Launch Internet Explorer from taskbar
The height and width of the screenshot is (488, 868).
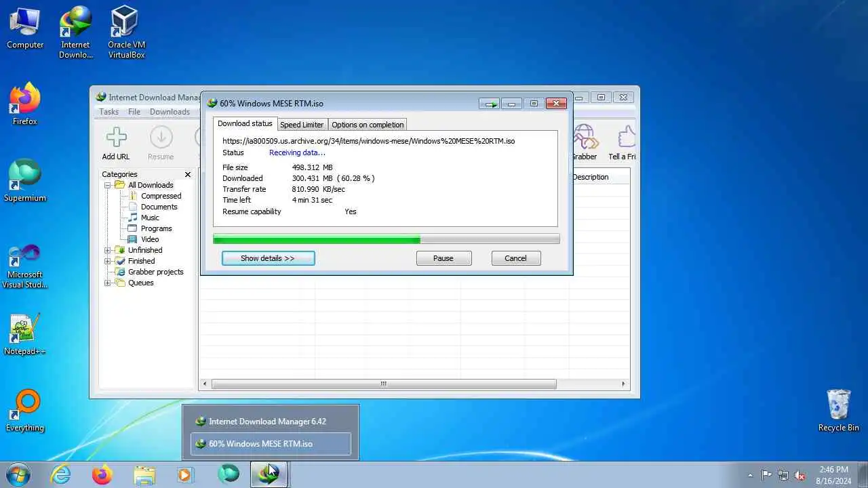click(x=61, y=474)
